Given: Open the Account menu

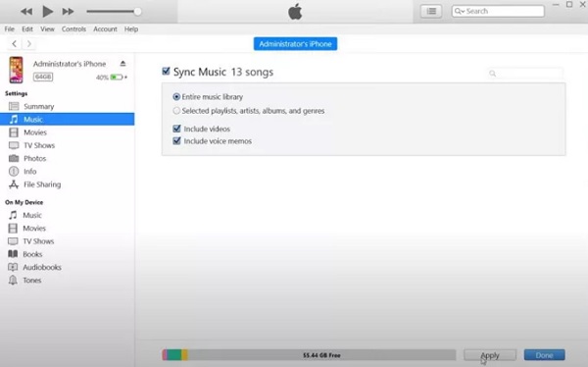Looking at the screenshot, I should (105, 28).
